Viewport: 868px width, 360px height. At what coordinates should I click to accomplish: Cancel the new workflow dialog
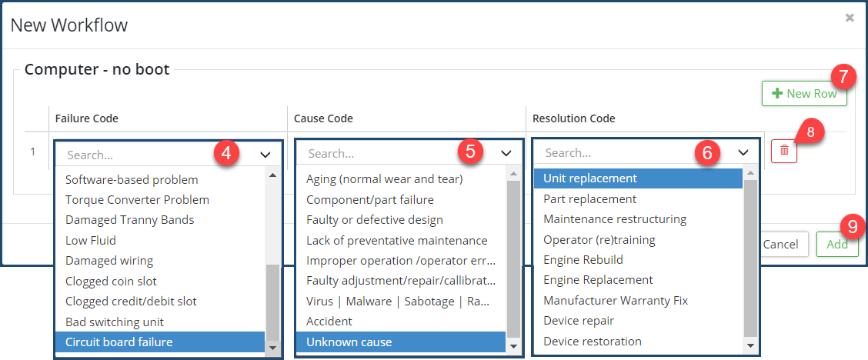pyautogui.click(x=780, y=244)
